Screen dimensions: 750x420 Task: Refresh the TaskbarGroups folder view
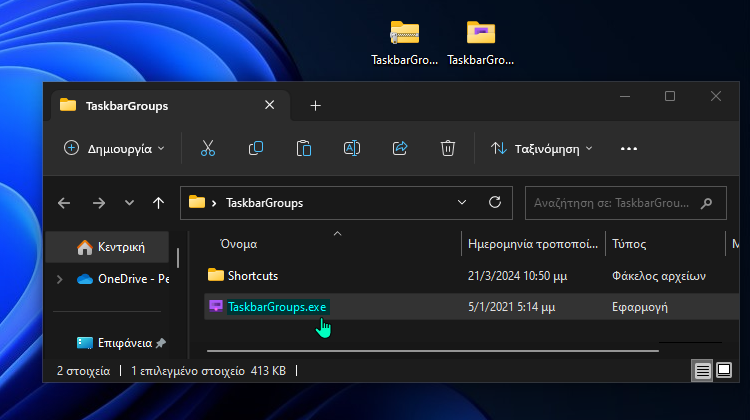495,202
